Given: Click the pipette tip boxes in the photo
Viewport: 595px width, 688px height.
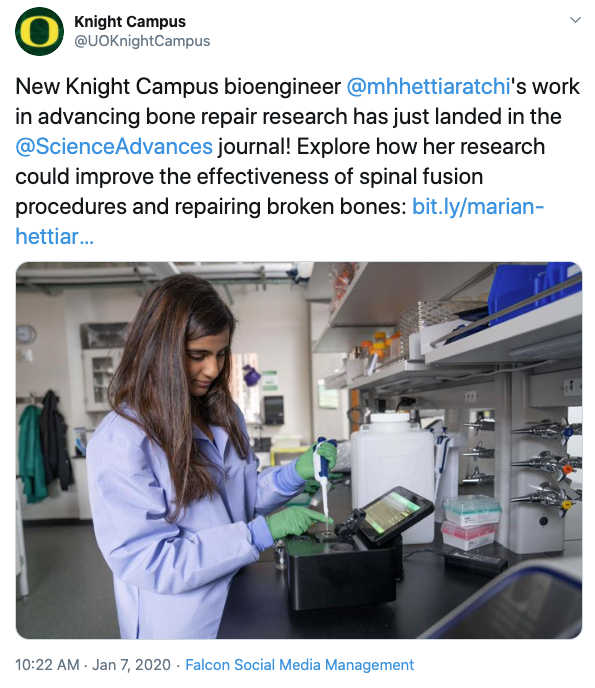Looking at the screenshot, I should tap(470, 521).
